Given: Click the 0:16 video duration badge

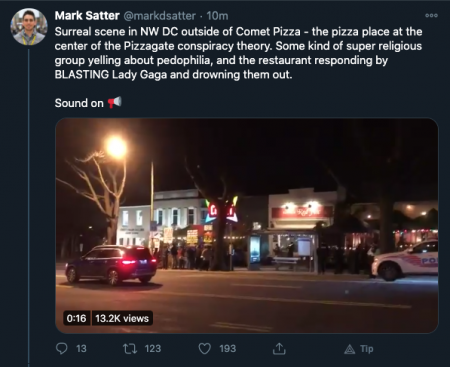Looking at the screenshot, I should click(x=76, y=318).
